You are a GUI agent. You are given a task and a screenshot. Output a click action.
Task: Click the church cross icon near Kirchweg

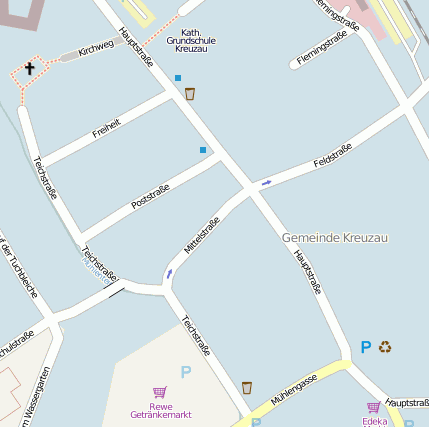click(x=30, y=68)
